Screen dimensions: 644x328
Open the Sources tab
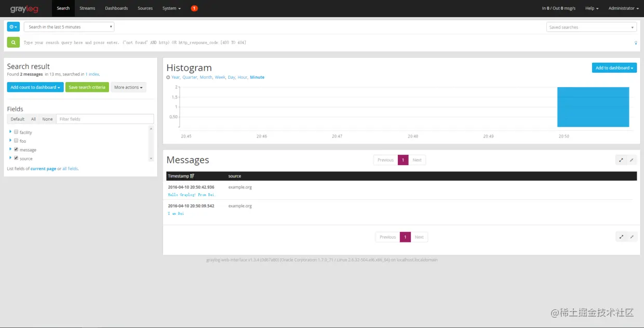click(145, 8)
